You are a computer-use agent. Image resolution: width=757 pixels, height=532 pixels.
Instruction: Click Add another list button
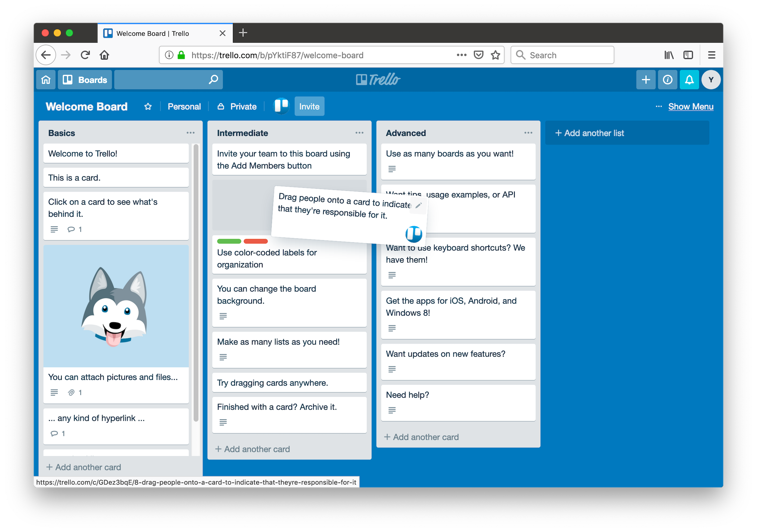pos(590,132)
